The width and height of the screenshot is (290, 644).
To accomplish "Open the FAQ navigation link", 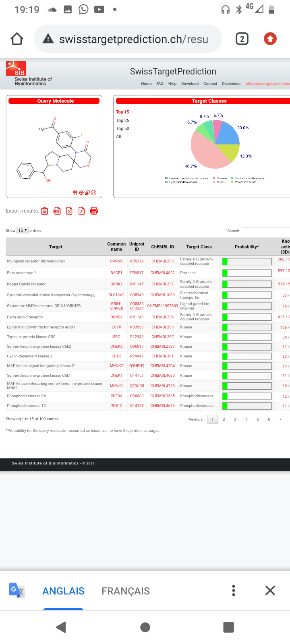I will pos(160,84).
